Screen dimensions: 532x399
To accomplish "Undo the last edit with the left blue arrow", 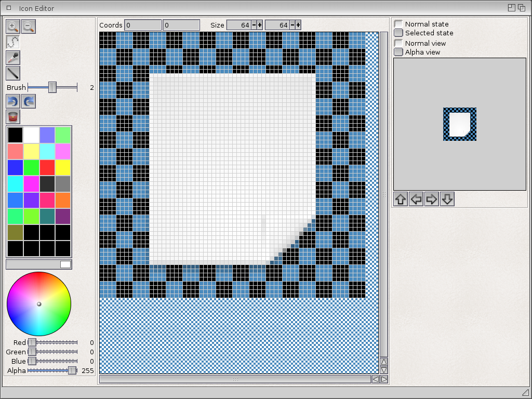I will 13,101.
